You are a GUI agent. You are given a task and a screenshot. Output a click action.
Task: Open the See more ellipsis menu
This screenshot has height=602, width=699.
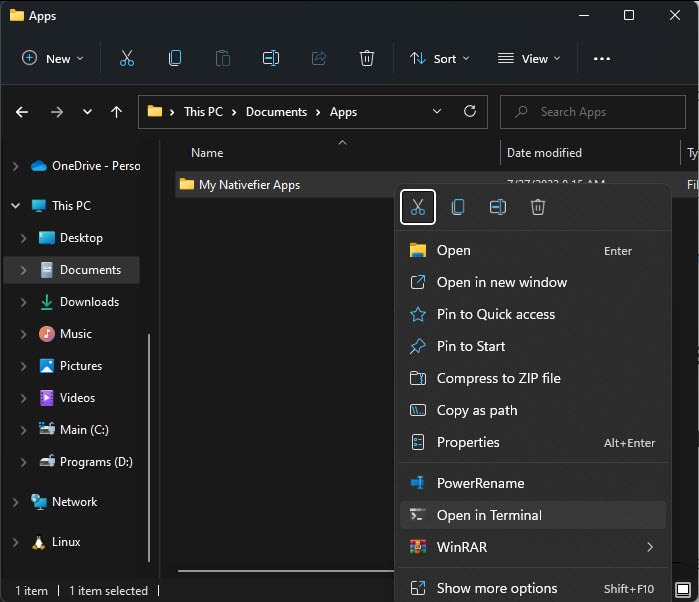(601, 58)
